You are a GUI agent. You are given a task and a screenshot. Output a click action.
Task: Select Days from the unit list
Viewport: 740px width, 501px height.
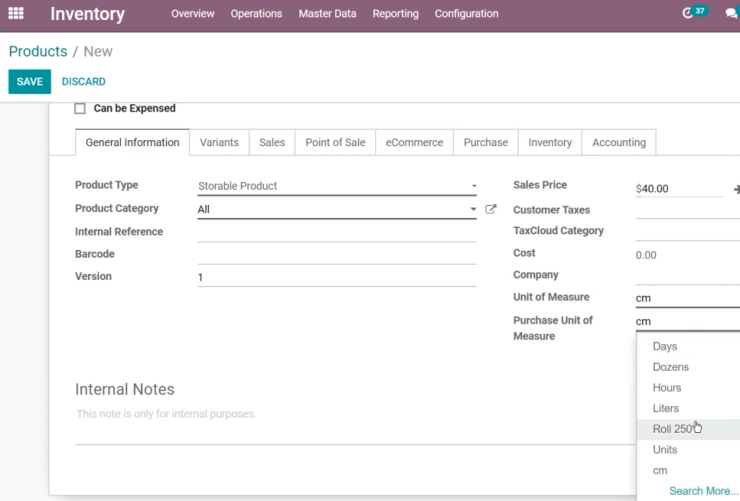point(688,346)
